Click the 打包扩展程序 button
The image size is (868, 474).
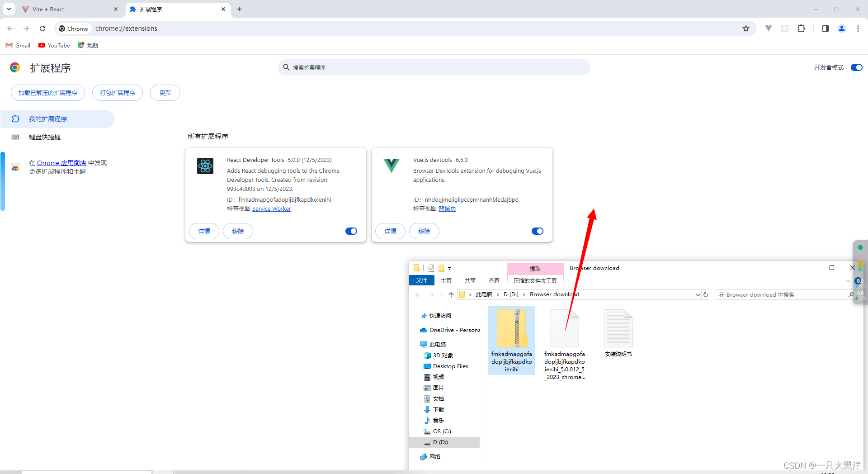[x=118, y=93]
